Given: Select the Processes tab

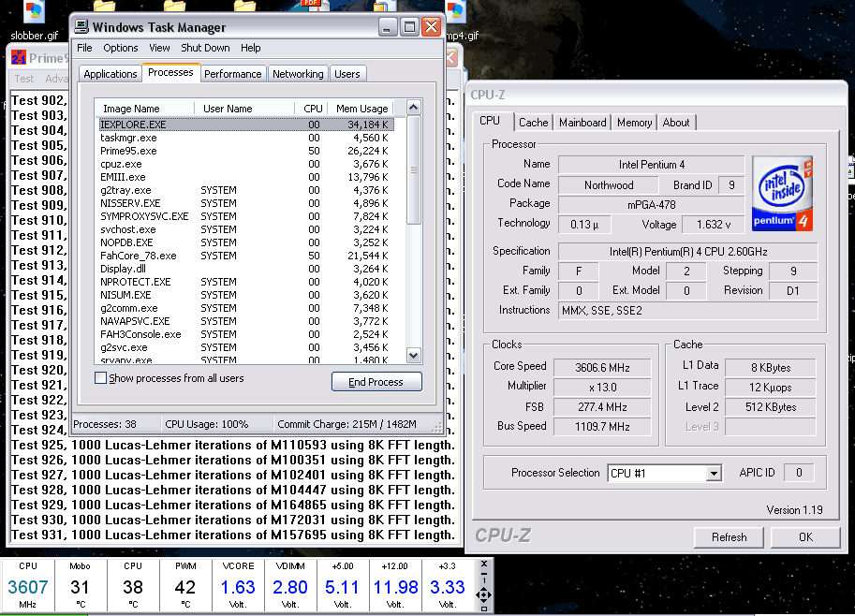Looking at the screenshot, I should tap(170, 72).
